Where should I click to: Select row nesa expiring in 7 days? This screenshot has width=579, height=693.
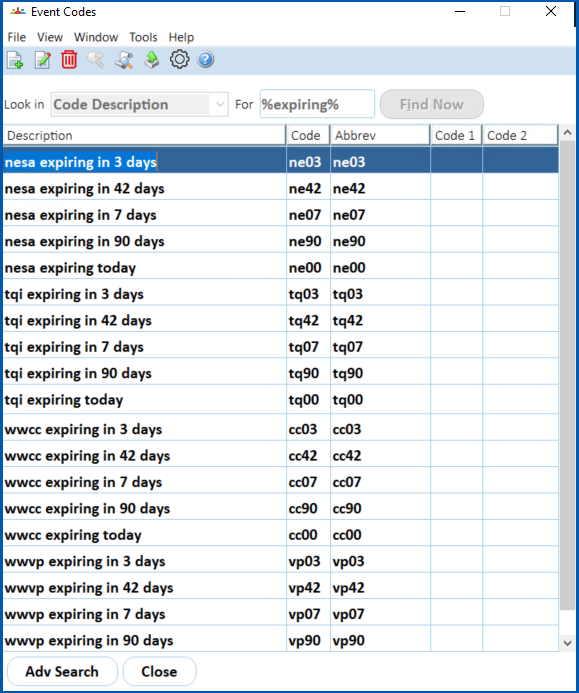(x=281, y=213)
